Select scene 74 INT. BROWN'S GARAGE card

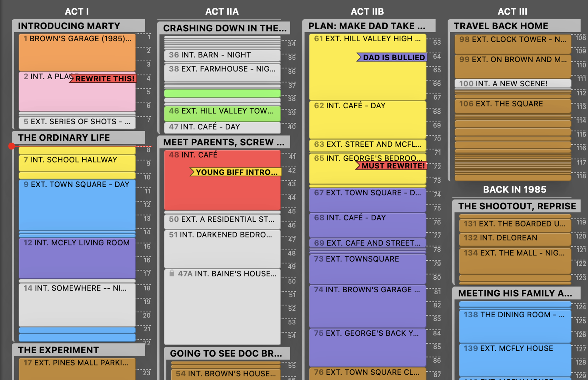(x=367, y=306)
